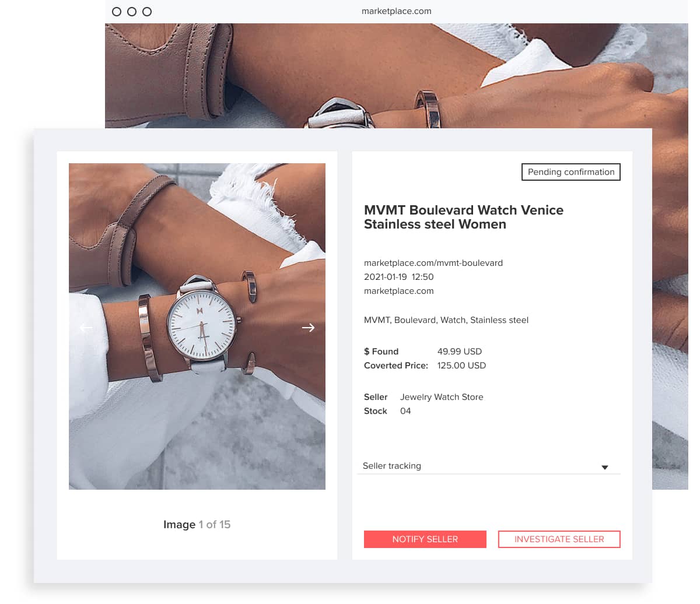700x604 pixels.
Task: Click the NOTIFY SELLER button
Action: tap(425, 539)
